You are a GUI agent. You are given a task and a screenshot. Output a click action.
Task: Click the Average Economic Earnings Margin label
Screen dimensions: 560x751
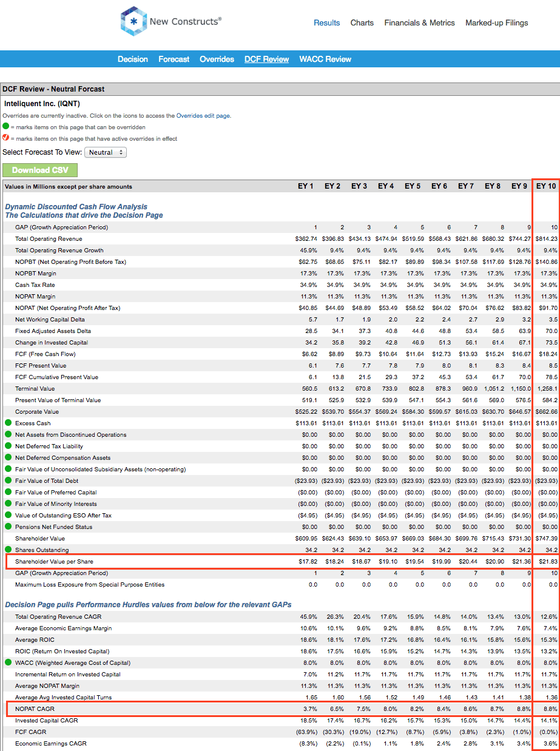(64, 628)
